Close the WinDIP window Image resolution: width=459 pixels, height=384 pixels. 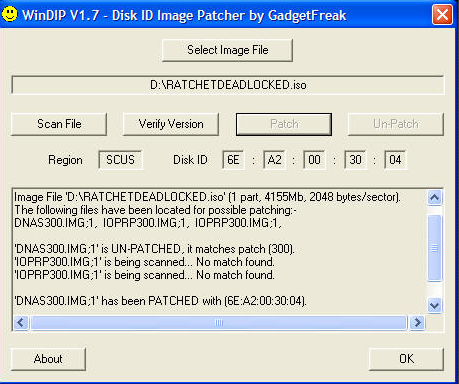tap(442, 15)
